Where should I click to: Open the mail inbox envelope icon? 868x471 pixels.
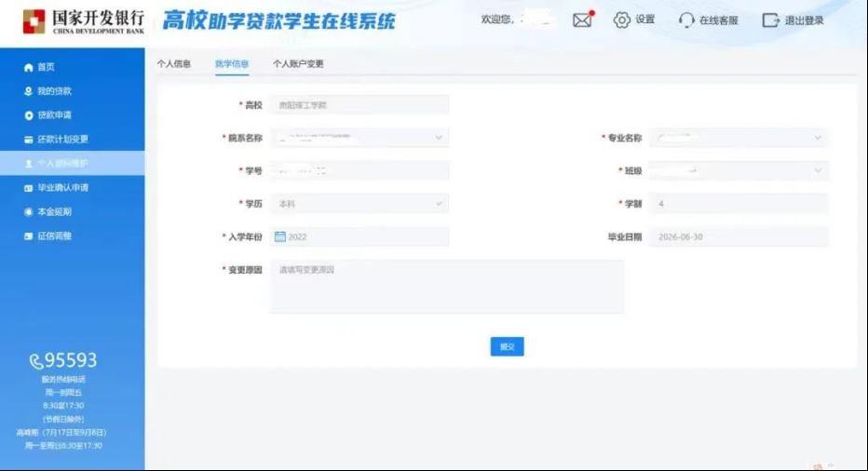click(582, 20)
